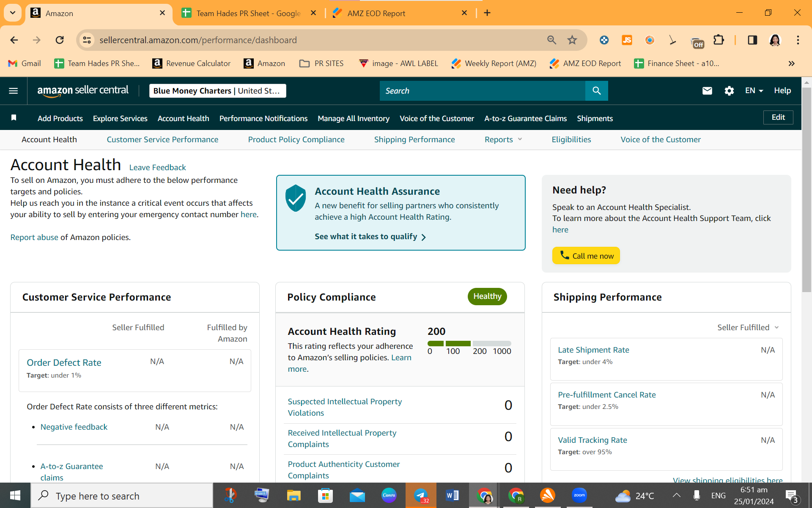
Task: Open the EN language dropdown
Action: tap(754, 91)
